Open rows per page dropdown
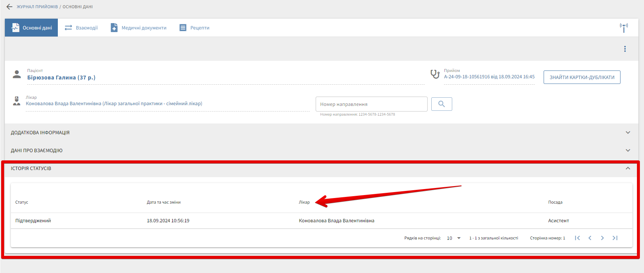 click(454, 238)
